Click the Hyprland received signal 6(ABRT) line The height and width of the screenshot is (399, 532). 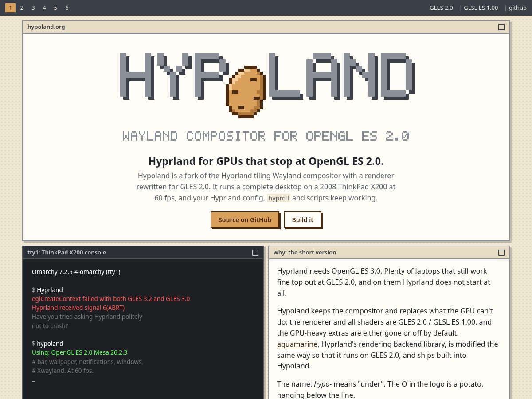click(78, 308)
